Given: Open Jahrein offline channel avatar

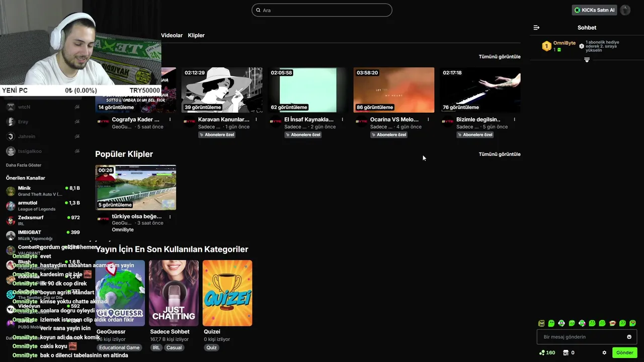Looking at the screenshot, I should pyautogui.click(x=11, y=136).
